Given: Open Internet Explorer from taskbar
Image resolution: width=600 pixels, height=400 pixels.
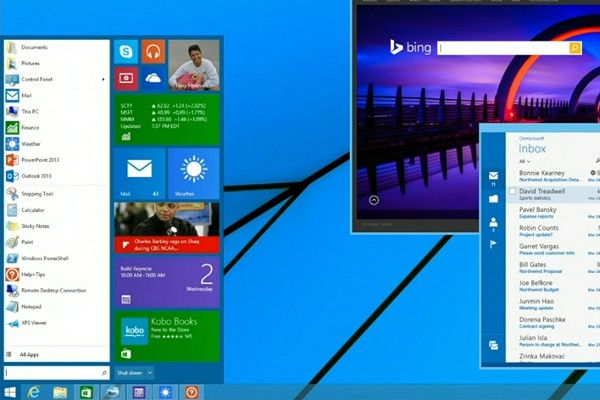Looking at the screenshot, I should [34, 392].
